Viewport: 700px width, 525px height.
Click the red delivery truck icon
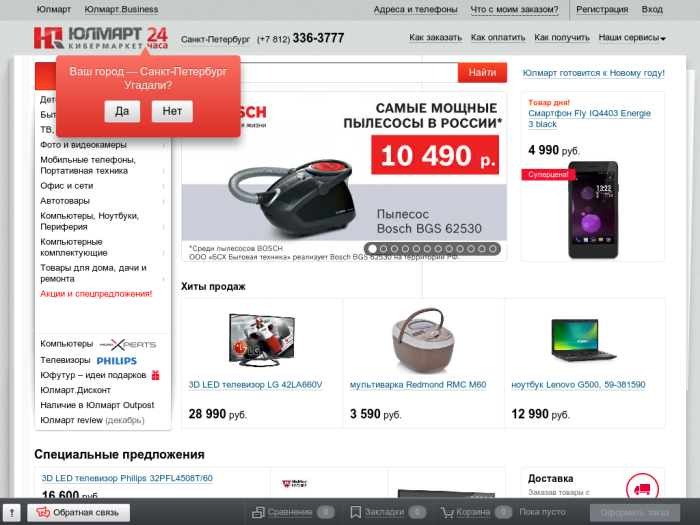(642, 488)
